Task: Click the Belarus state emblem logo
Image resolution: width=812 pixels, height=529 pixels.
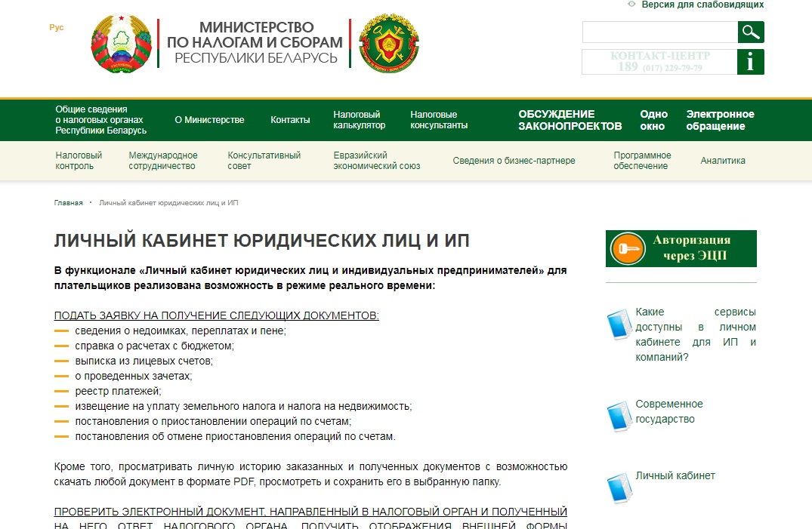Action: (x=121, y=45)
